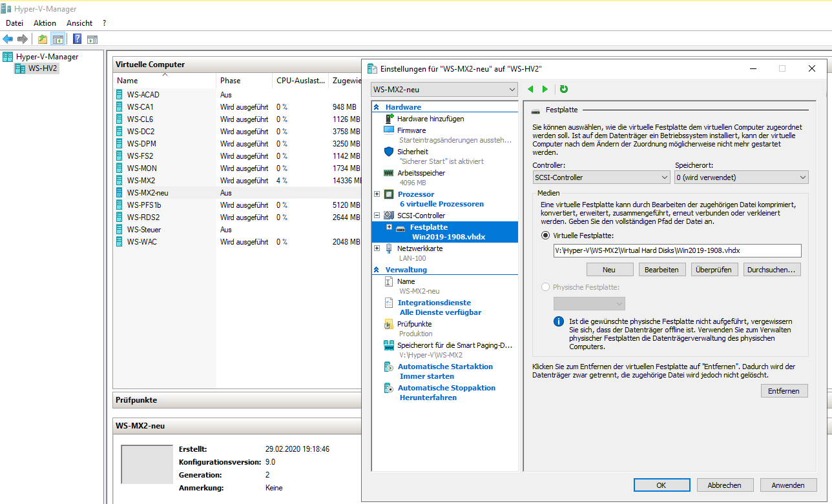Open the disabled physical disk dropdown
832x504 pixels.
(x=589, y=303)
